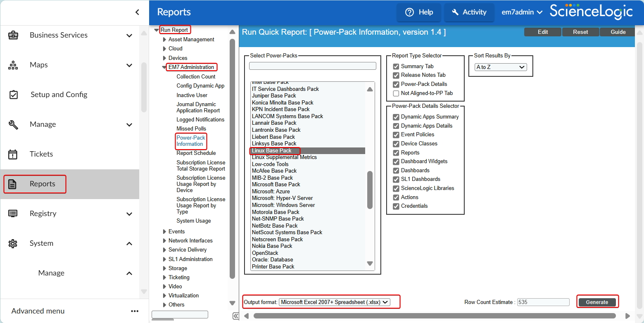Open the Advanced menu at bottom left

(x=38, y=311)
